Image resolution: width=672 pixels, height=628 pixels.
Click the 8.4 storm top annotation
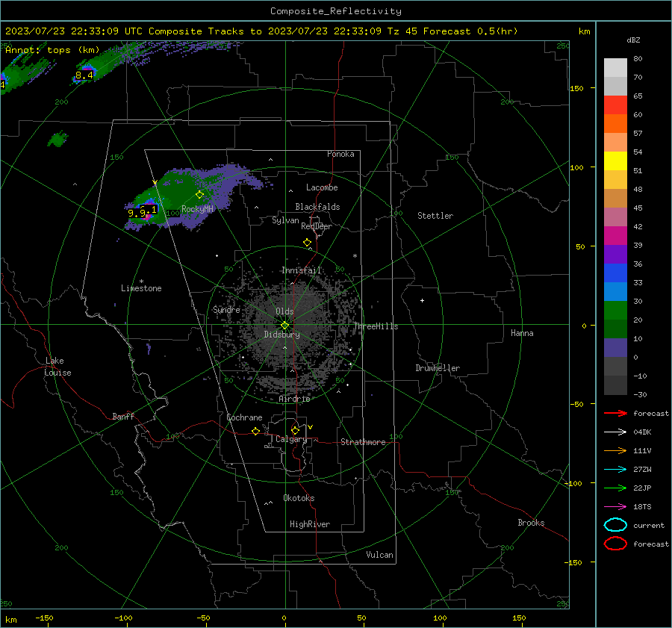[x=84, y=75]
